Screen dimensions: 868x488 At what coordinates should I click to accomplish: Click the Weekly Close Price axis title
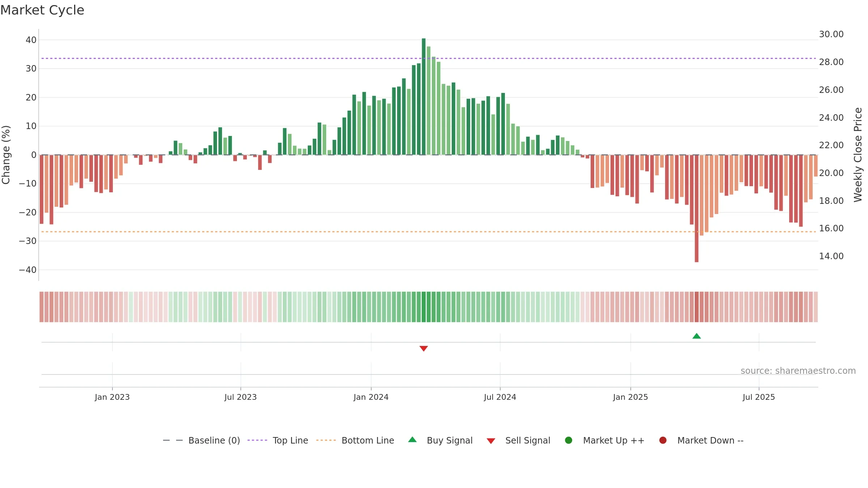(x=858, y=155)
